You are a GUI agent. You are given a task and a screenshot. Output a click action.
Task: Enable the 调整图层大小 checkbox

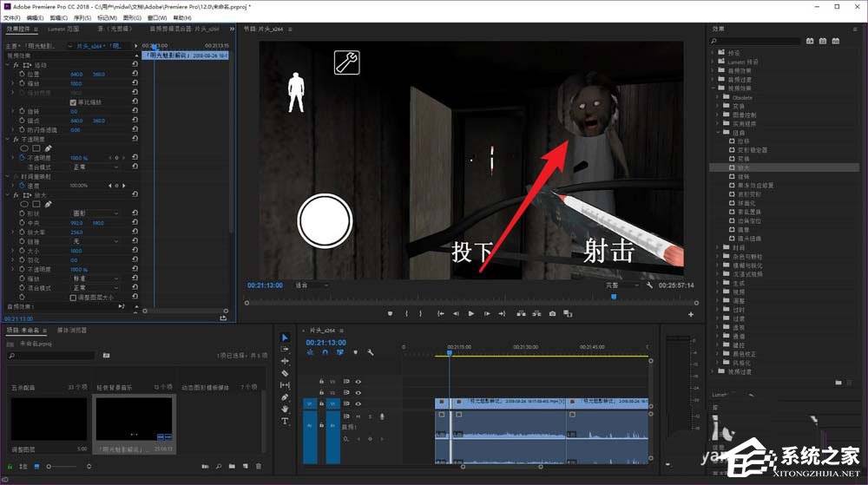pyautogui.click(x=74, y=297)
